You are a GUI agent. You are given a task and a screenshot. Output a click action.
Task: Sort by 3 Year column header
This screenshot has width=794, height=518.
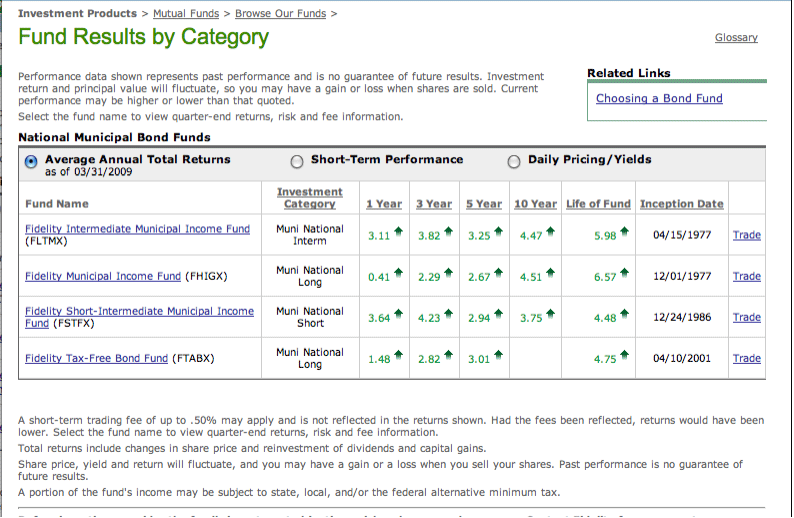[x=434, y=204]
